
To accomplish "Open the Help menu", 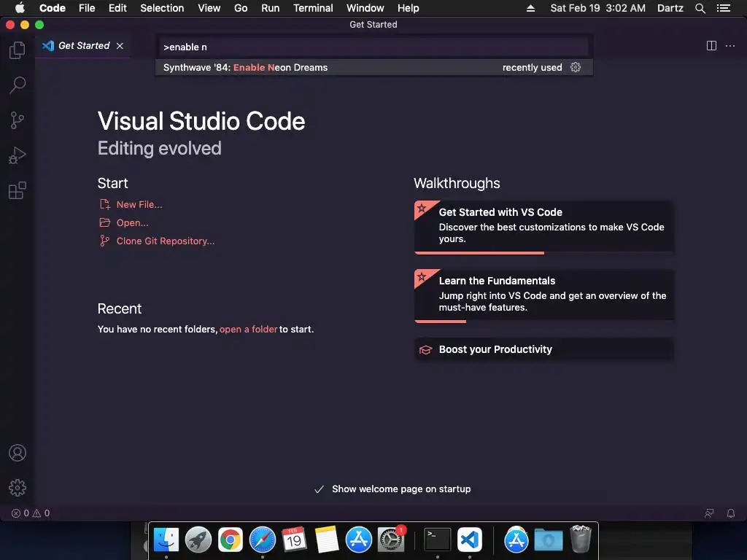I will tap(409, 8).
